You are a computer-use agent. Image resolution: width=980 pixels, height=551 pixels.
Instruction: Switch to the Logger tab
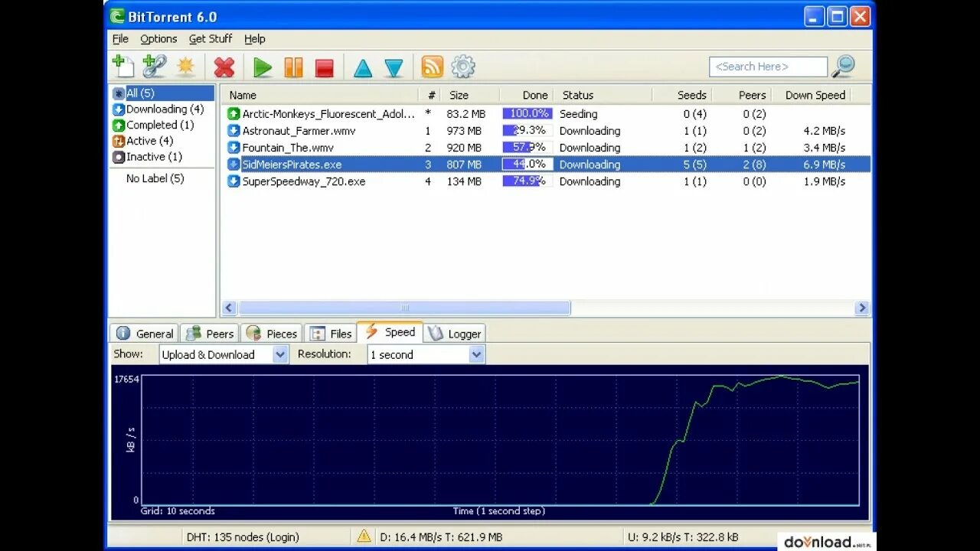(455, 334)
